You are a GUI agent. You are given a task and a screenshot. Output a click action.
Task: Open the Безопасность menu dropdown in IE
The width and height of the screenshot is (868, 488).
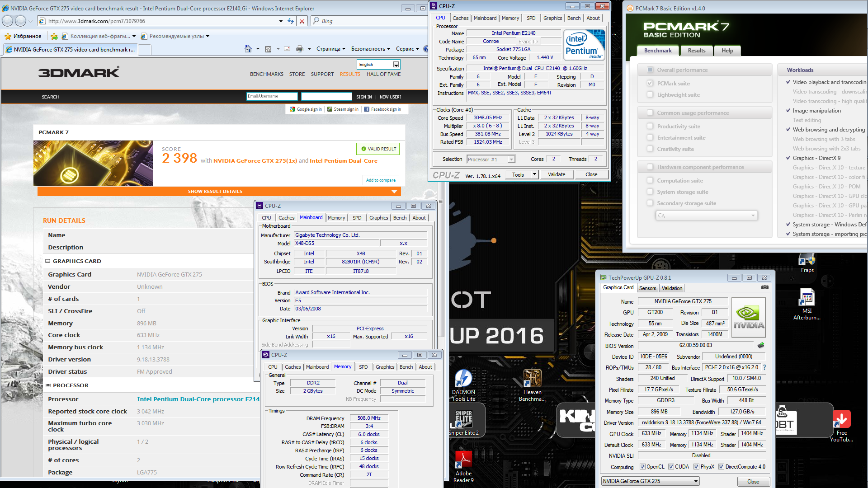371,49
